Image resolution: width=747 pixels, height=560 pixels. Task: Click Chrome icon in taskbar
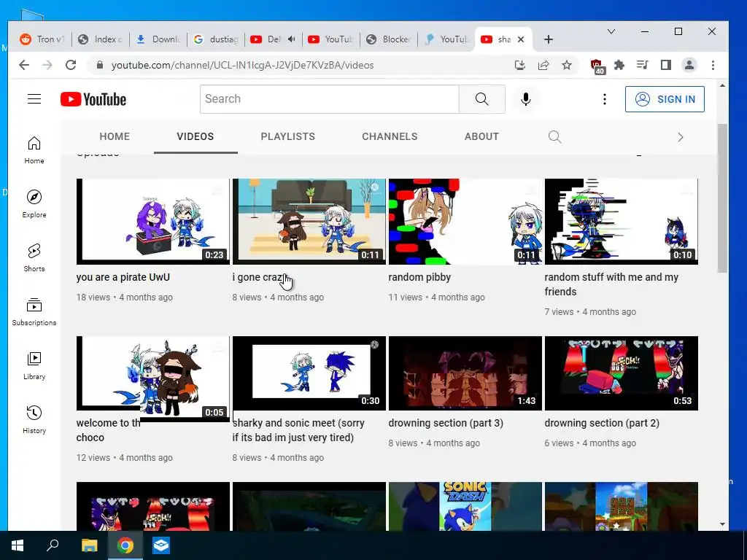point(125,545)
